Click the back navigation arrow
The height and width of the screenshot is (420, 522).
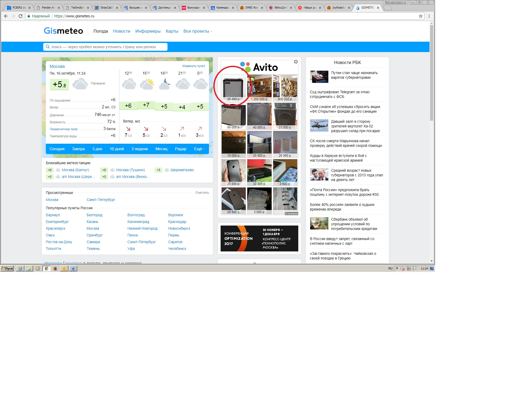pyautogui.click(x=6, y=16)
